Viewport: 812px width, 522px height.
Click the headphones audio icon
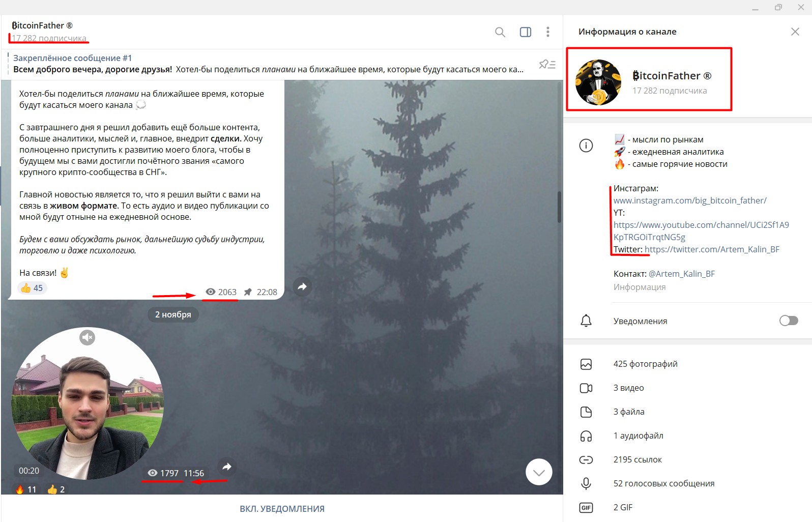tap(586, 436)
